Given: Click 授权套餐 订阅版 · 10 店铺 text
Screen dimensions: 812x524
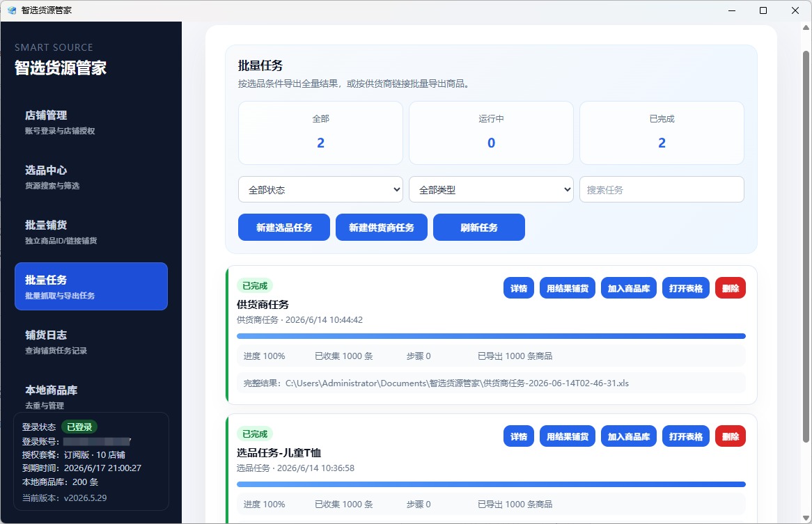Looking at the screenshot, I should tap(74, 454).
